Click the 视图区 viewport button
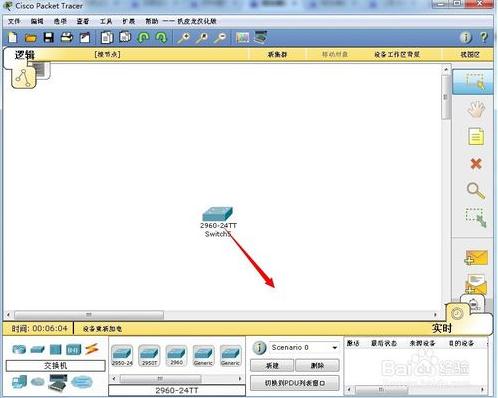 coord(470,54)
